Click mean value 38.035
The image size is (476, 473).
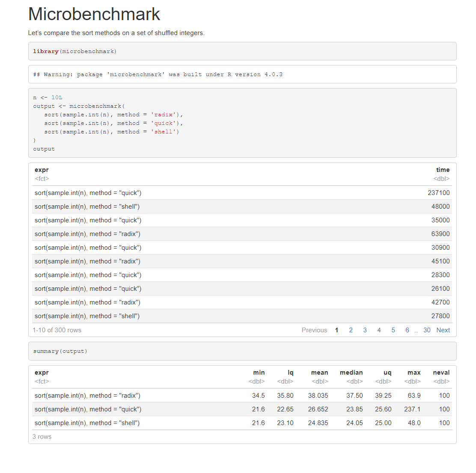(x=318, y=396)
